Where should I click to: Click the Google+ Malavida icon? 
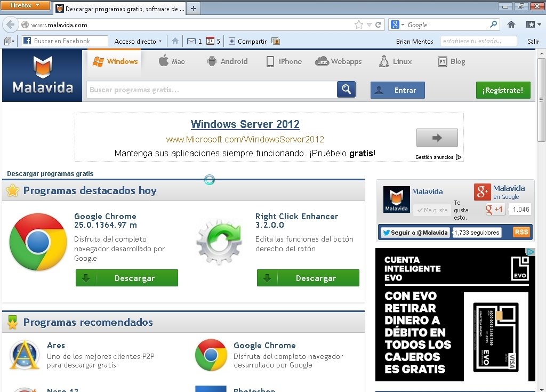(x=482, y=191)
